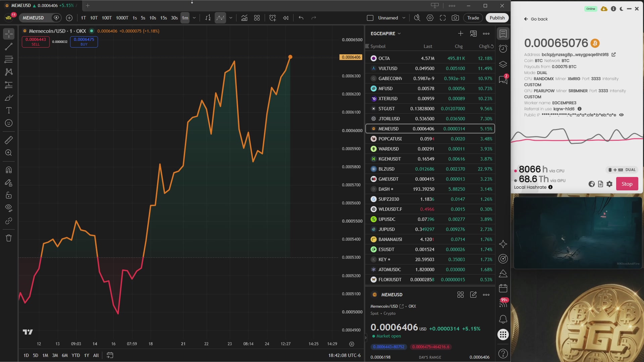This screenshot has height=362, width=644.
Task: Open the chart style dropdown arrow
Action: [231, 18]
